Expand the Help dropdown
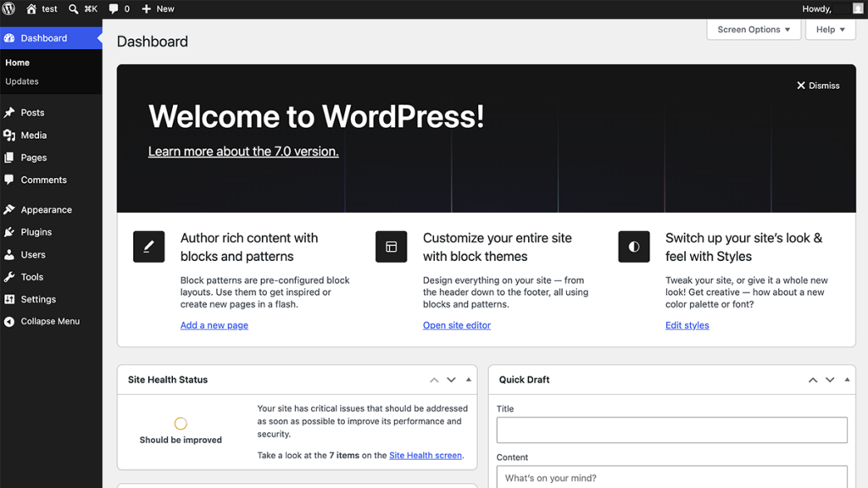 830,30
